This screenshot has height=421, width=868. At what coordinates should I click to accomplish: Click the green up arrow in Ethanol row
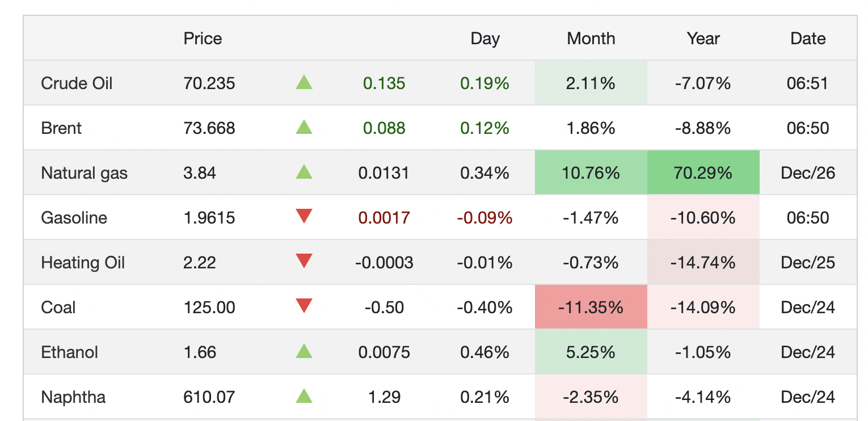tap(304, 351)
